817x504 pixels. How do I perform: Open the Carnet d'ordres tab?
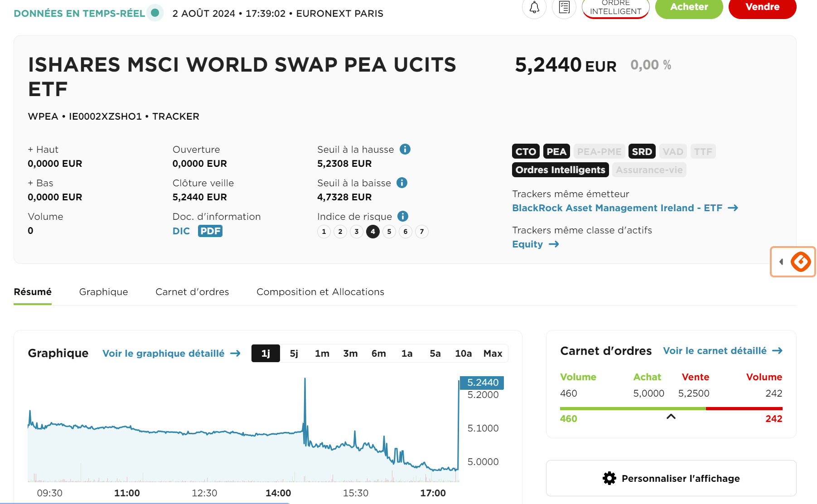[192, 292]
